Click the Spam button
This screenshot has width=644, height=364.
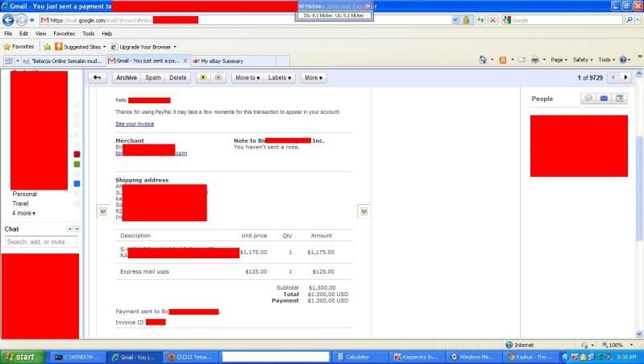pyautogui.click(x=153, y=77)
